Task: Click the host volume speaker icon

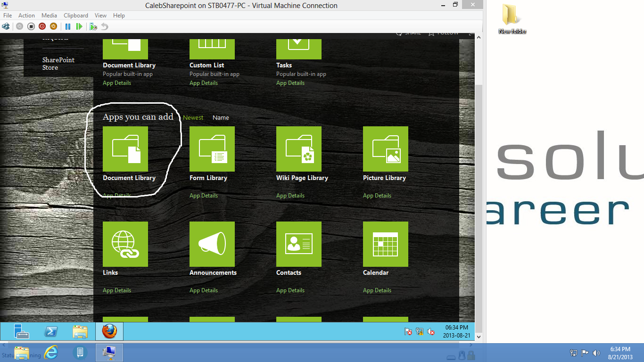Action: point(596,353)
